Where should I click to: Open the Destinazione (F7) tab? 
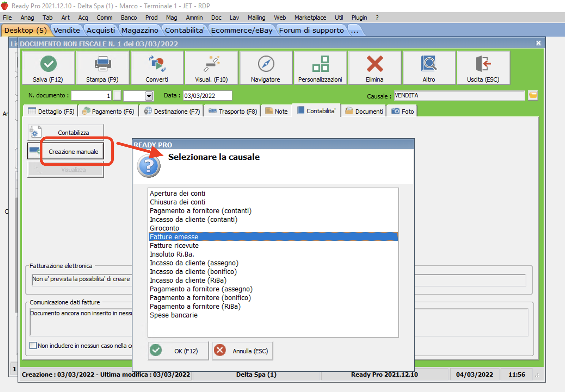coord(172,111)
